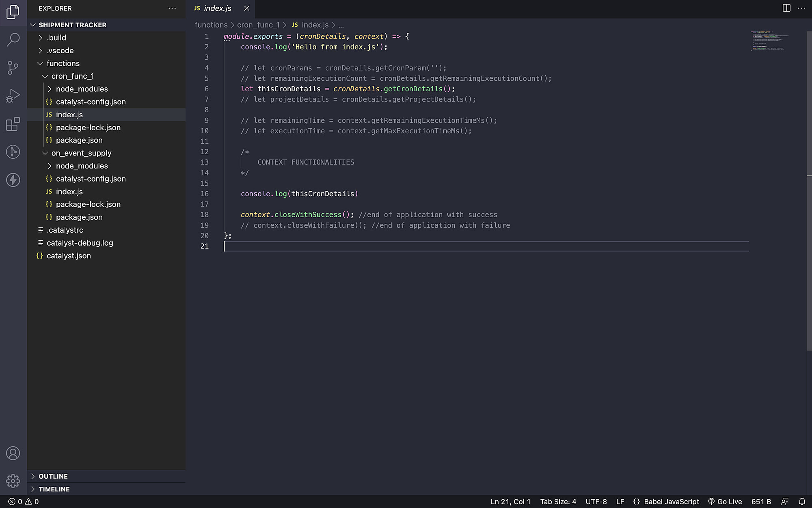
Task: Click the Settings gear icon in sidebar
Action: click(x=13, y=481)
